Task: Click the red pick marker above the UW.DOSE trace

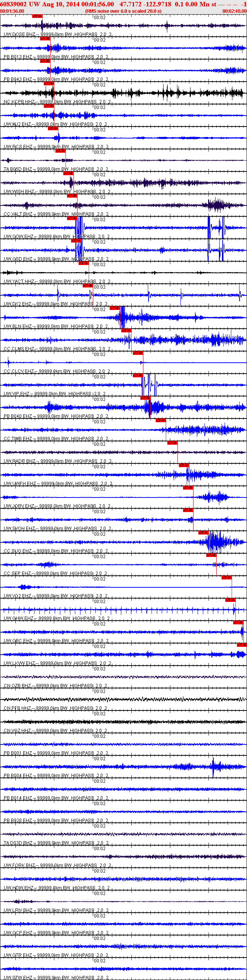Action: coord(37,16)
